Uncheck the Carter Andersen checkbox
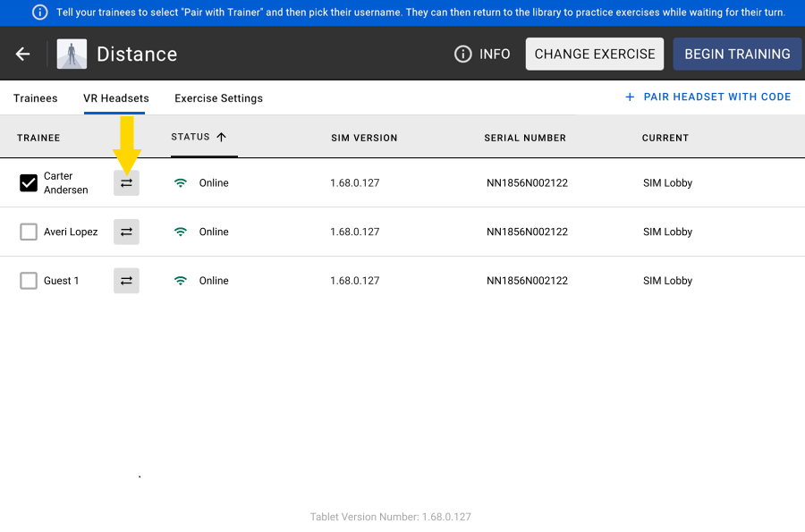Image resolution: width=805 pixels, height=532 pixels. click(x=29, y=183)
